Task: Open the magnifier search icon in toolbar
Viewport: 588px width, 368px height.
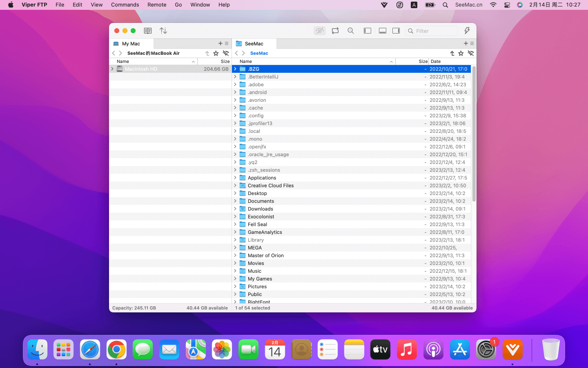Action: coord(351,31)
